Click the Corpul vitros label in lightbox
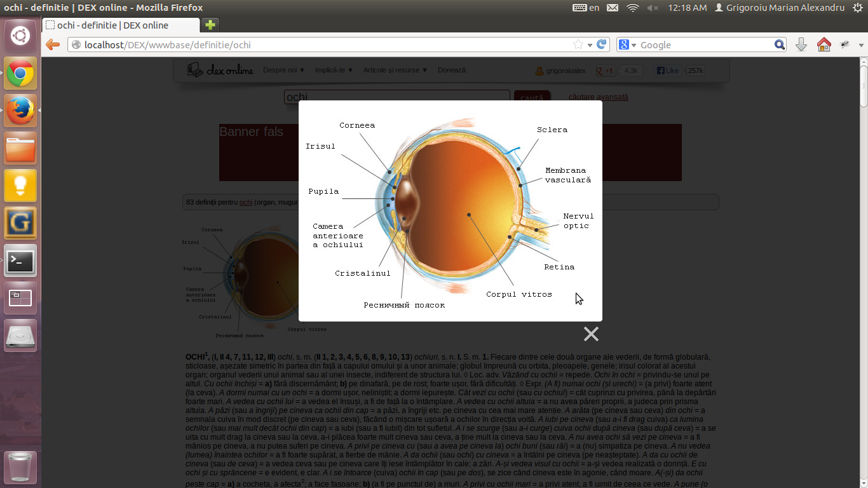Image resolution: width=868 pixels, height=488 pixels. [x=519, y=294]
